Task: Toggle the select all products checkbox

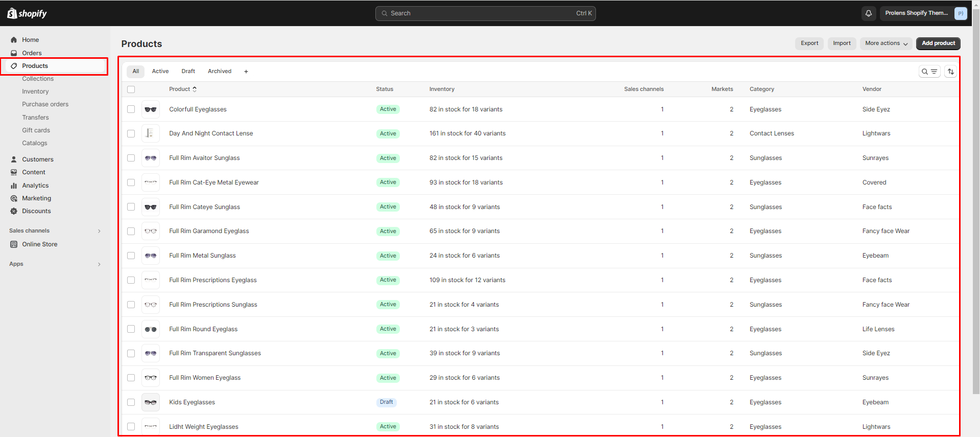Action: click(x=131, y=89)
